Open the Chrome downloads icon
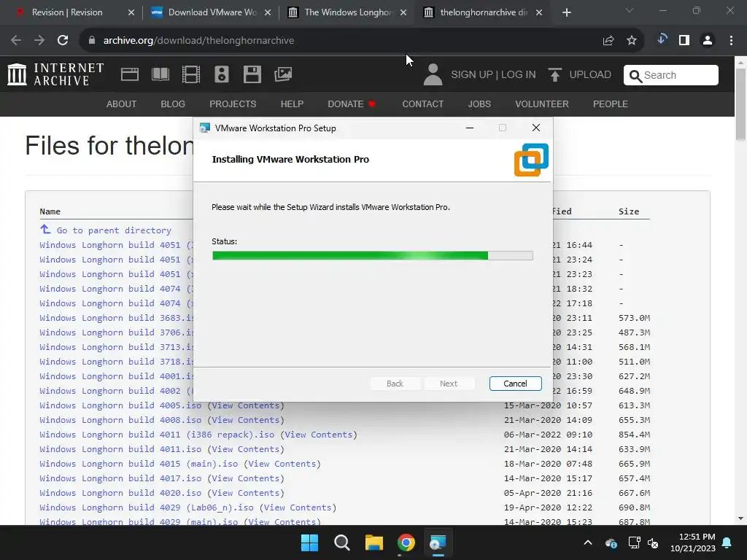This screenshot has height=560, width=747. pyautogui.click(x=662, y=40)
